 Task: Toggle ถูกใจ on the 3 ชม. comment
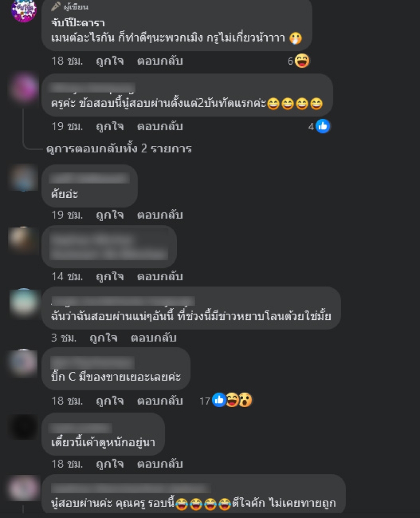click(103, 338)
